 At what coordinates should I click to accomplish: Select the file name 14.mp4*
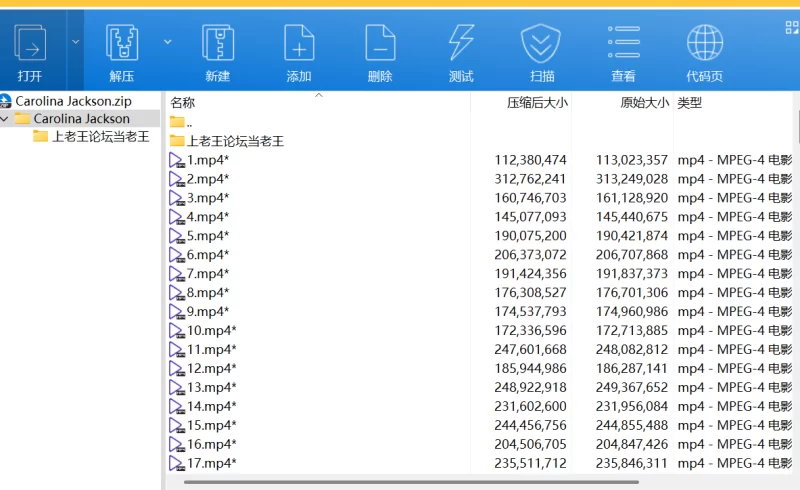(212, 406)
